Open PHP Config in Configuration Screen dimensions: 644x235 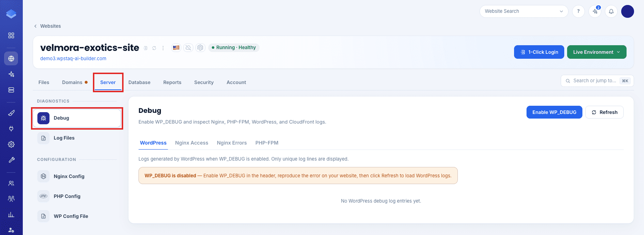(x=77, y=196)
